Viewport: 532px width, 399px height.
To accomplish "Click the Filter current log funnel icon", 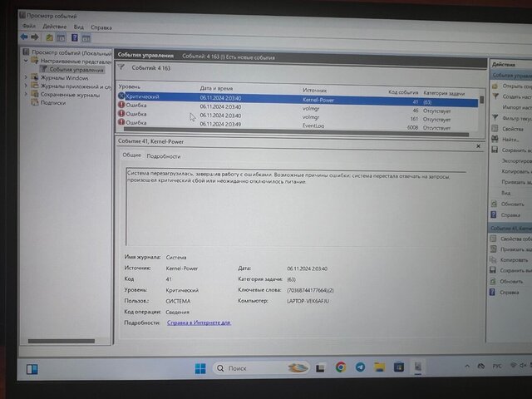I will click(x=495, y=117).
